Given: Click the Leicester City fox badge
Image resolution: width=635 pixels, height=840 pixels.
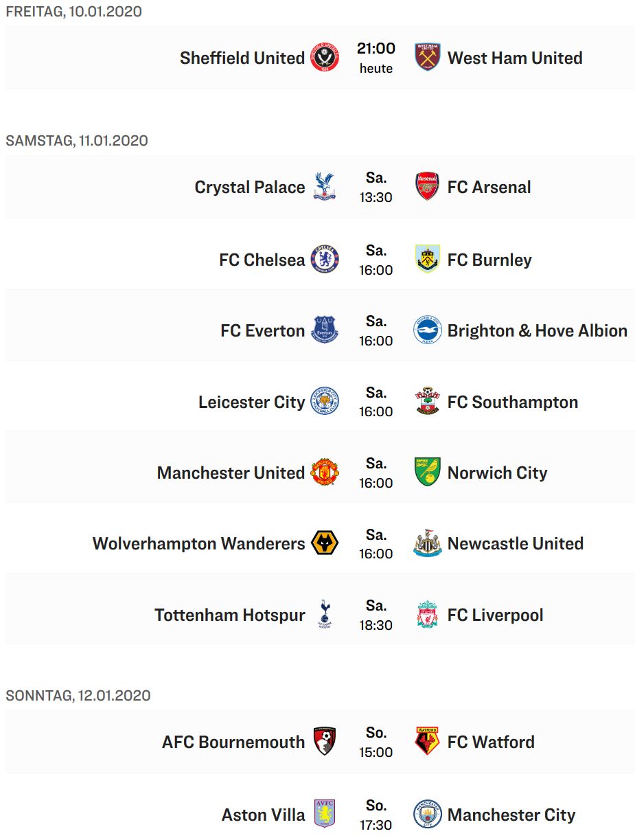Looking at the screenshot, I should point(325,402).
